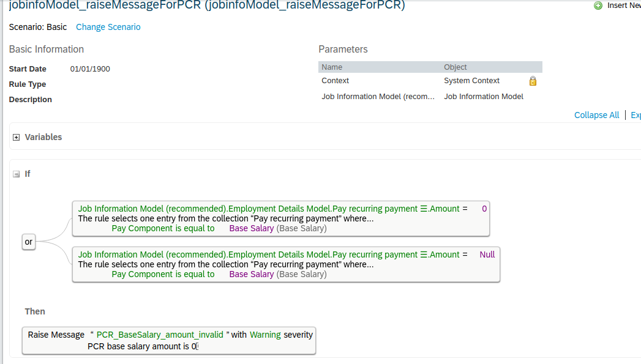The image size is (641, 364).
Task: Select the Null value in second condition
Action: [x=487, y=254]
